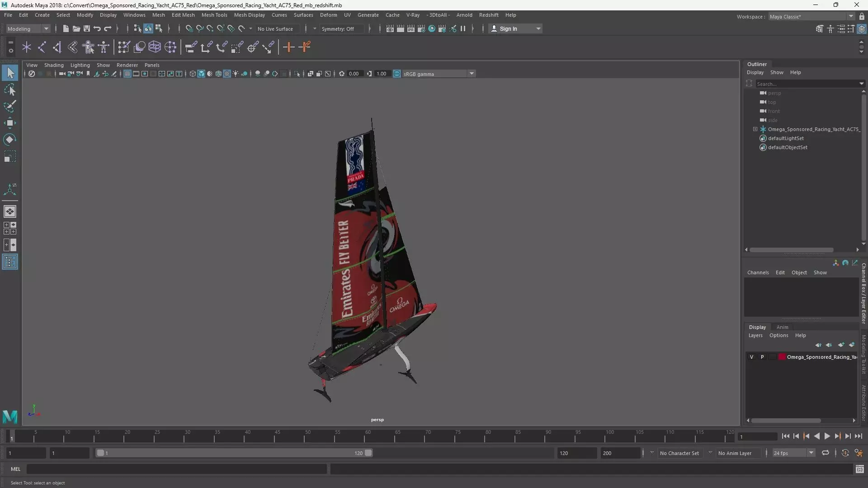868x488 pixels.
Task: Click the red layer color swatch
Action: click(782, 357)
